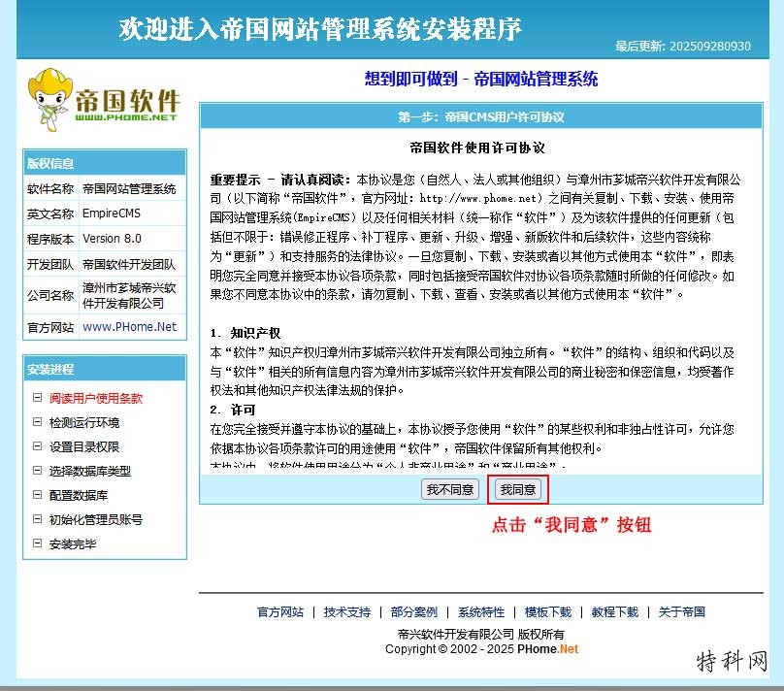Click the 想到即可做到 - 帝国网站管理系统 slogan

tap(481, 79)
